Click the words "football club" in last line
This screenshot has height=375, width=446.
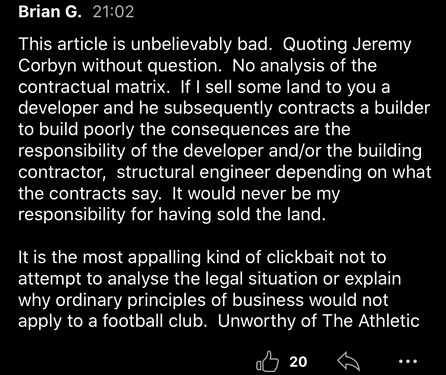coord(152,321)
